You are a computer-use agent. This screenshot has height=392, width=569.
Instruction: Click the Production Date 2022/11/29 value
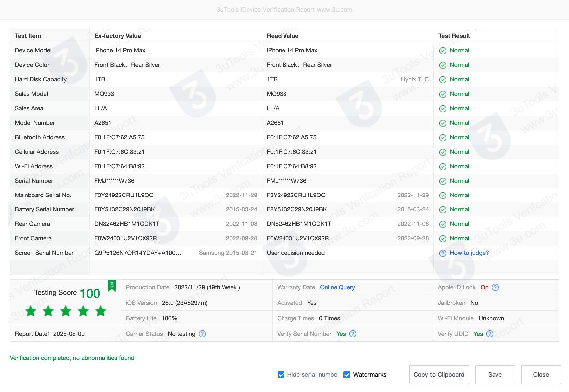[207, 287]
